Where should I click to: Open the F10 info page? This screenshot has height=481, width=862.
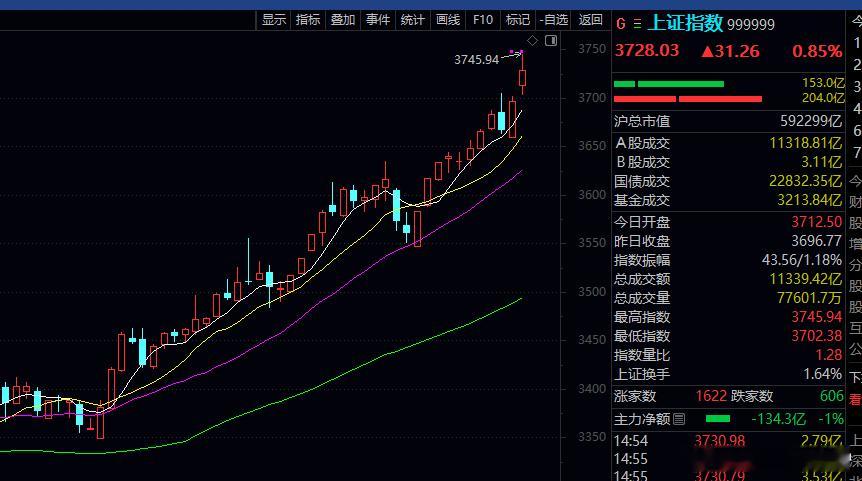click(483, 20)
